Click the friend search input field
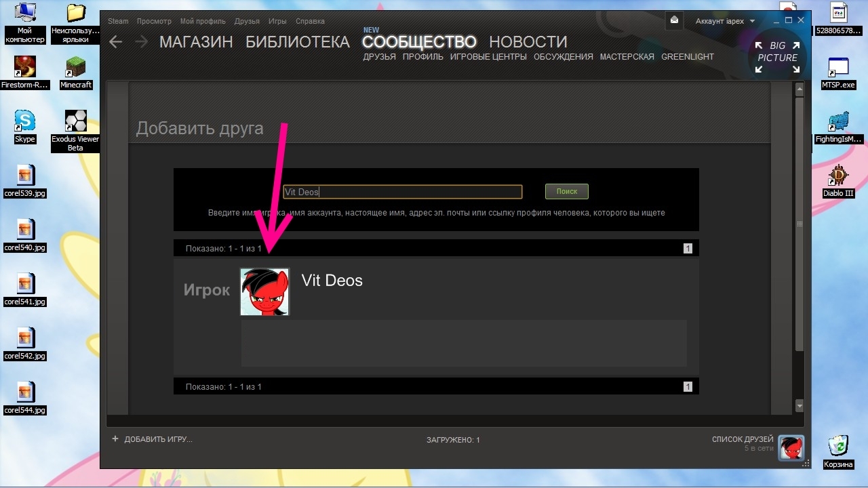868x488 pixels. tap(403, 192)
